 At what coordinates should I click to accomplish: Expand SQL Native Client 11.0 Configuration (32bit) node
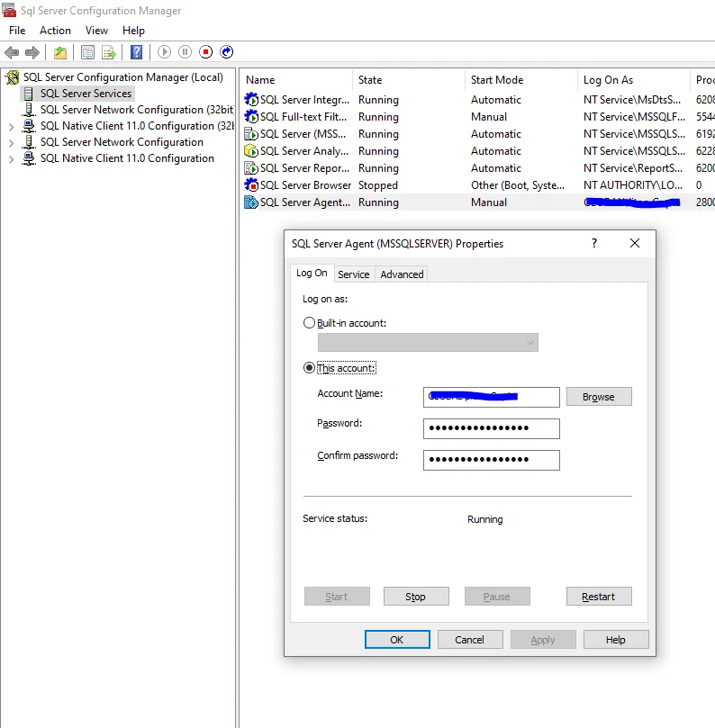11,126
